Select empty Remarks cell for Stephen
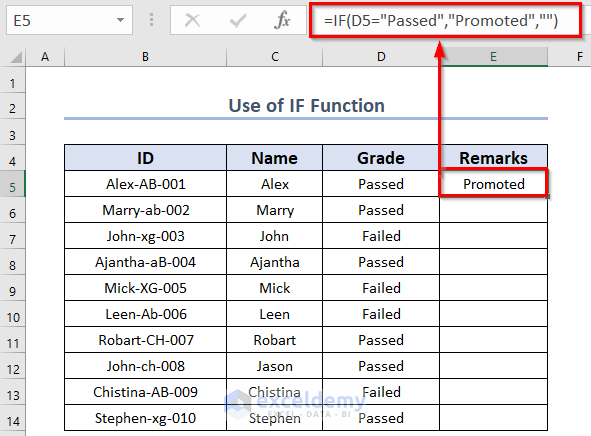The height and width of the screenshot is (436, 591). 494,418
